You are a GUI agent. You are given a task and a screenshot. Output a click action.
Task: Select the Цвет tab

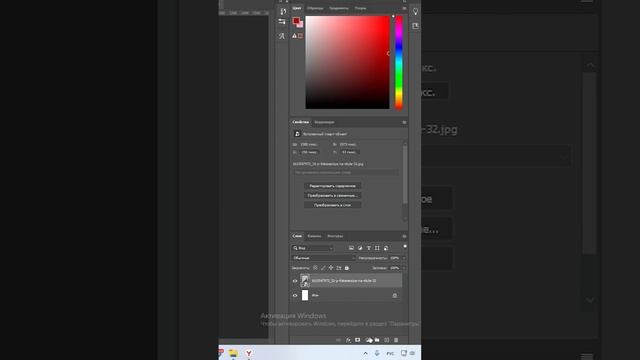tap(297, 8)
